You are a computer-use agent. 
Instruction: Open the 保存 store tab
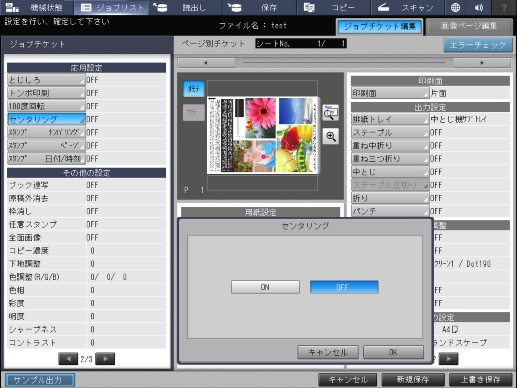pos(259,7)
